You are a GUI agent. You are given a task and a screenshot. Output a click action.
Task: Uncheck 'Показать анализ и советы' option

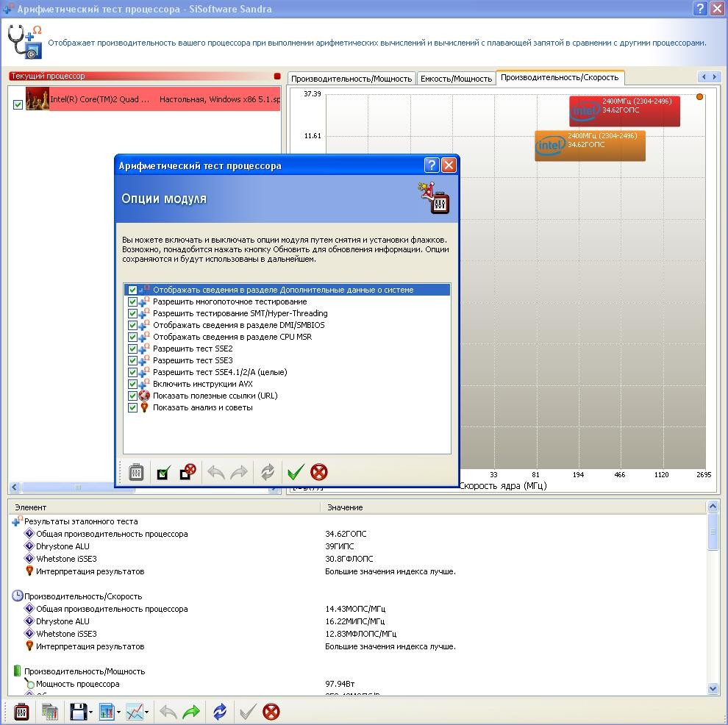pos(132,407)
